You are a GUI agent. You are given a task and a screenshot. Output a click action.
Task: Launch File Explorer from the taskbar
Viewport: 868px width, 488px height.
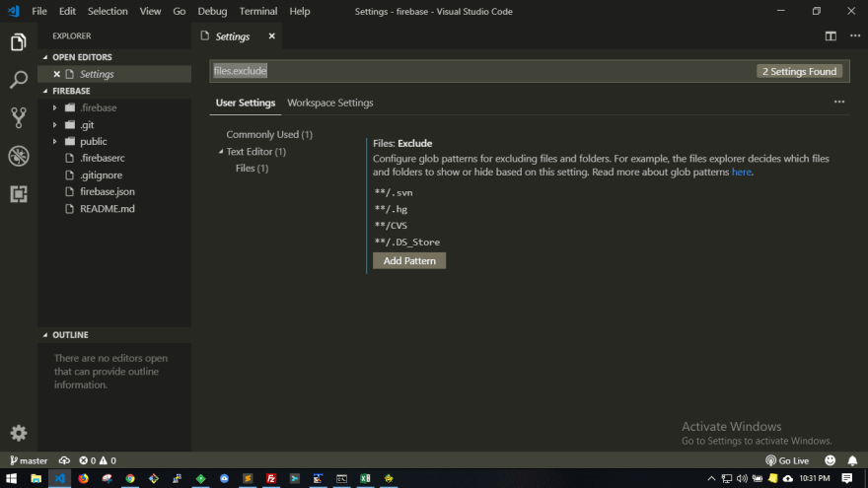point(36,478)
